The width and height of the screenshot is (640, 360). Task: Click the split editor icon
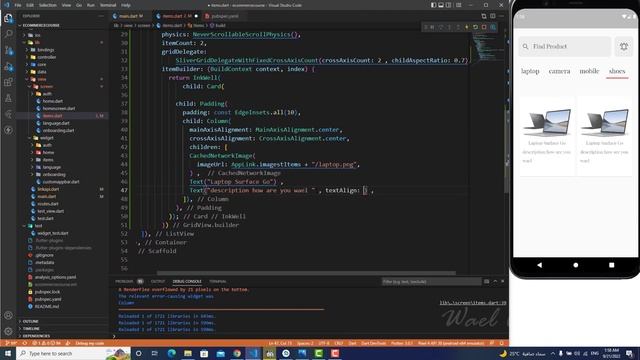(493, 16)
